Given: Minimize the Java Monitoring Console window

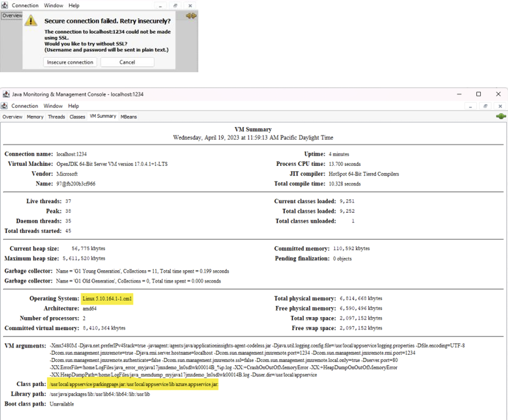Looking at the screenshot, I should (x=459, y=94).
